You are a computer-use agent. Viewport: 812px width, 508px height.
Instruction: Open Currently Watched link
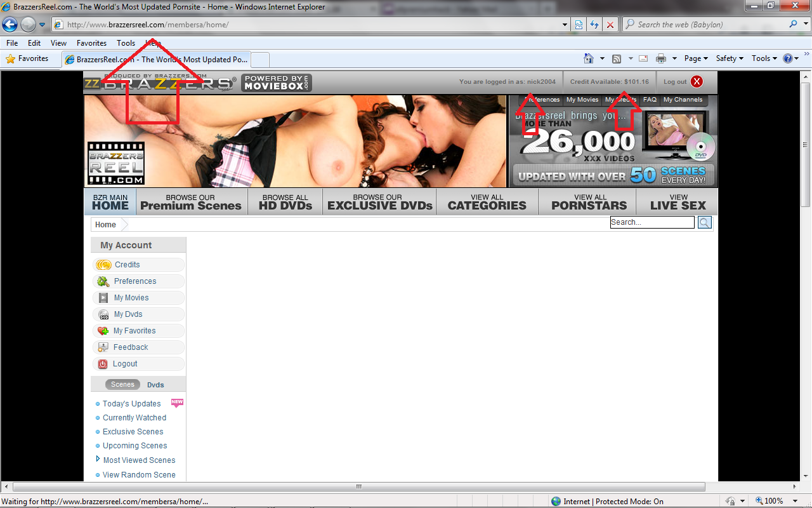click(x=134, y=418)
